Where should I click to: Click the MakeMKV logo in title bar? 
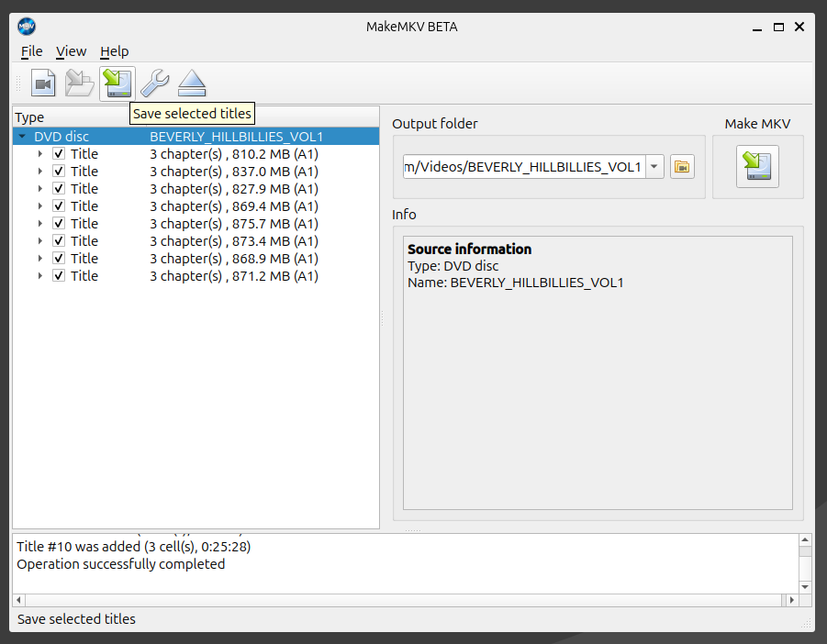coord(27,27)
